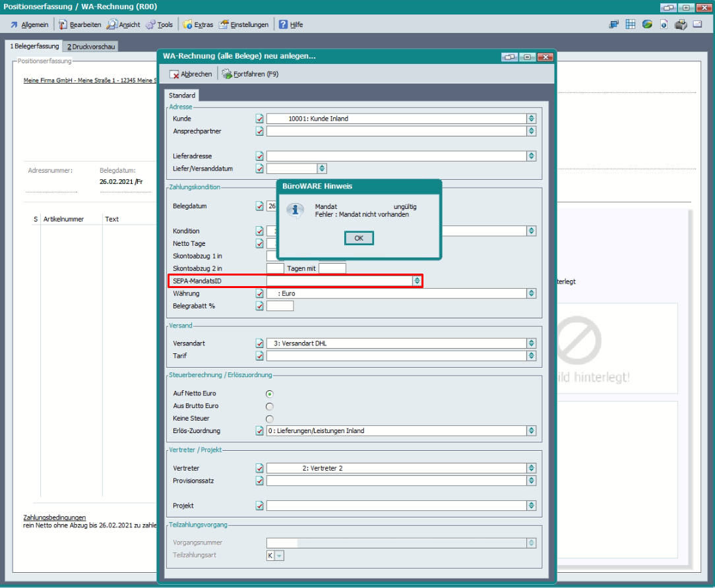
Task: Toggle the checkbox next to Kunde
Action: [259, 119]
